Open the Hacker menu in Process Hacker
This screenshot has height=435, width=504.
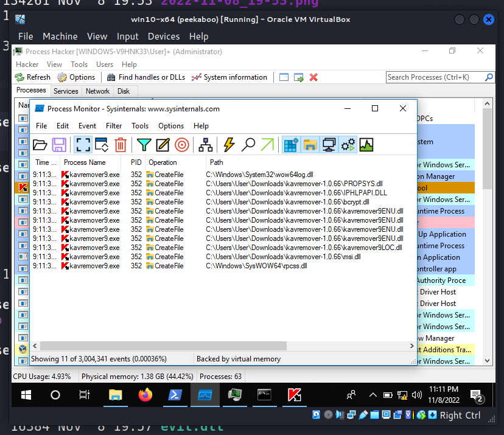27,64
